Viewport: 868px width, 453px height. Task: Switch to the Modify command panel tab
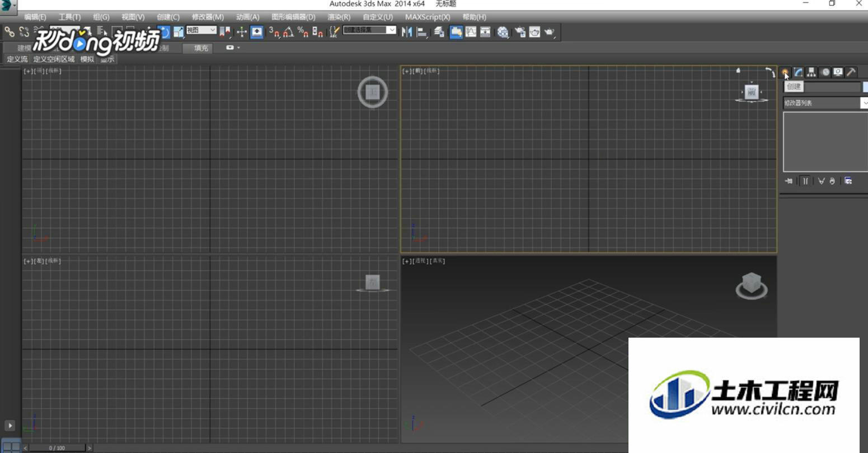pyautogui.click(x=799, y=72)
